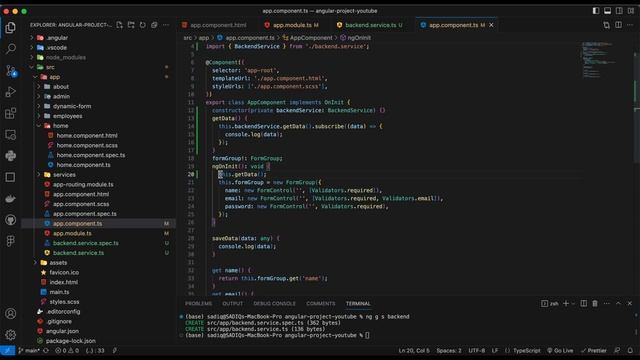Open GitHub view in activity bar
The image size is (640, 360).
pos(11,220)
